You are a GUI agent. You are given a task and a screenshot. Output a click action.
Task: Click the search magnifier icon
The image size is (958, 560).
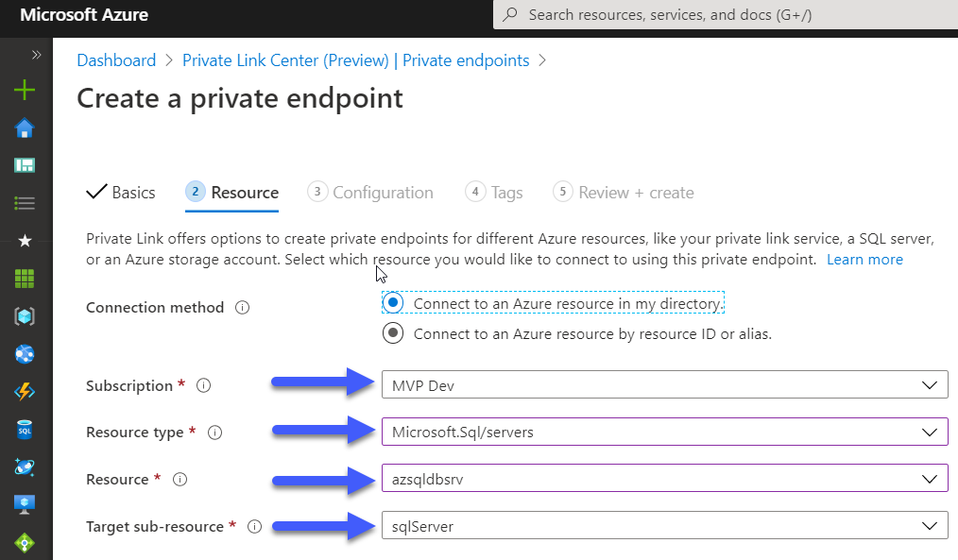click(x=509, y=15)
